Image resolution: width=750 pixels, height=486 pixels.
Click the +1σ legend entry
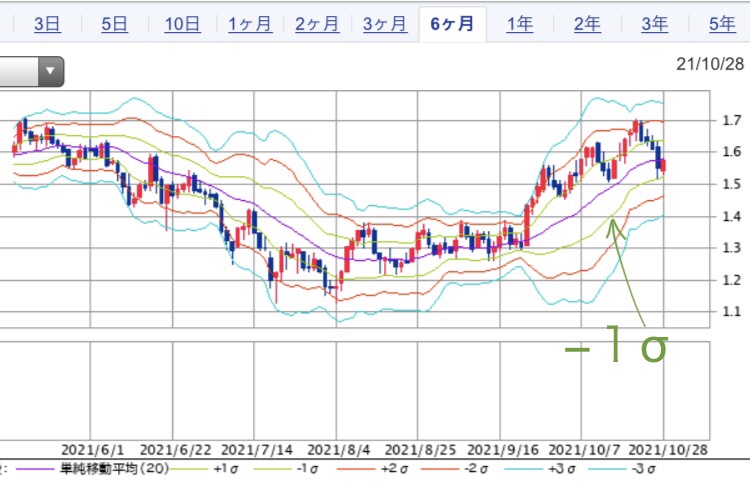point(226,469)
